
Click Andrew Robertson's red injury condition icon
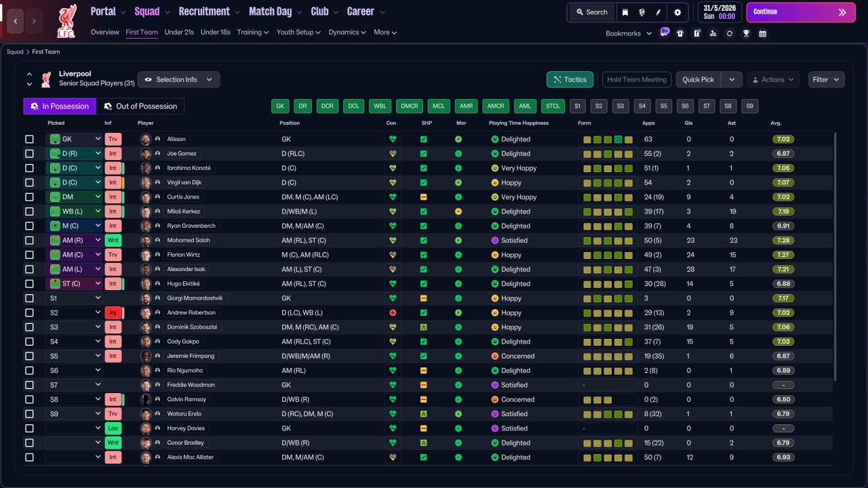click(392, 313)
